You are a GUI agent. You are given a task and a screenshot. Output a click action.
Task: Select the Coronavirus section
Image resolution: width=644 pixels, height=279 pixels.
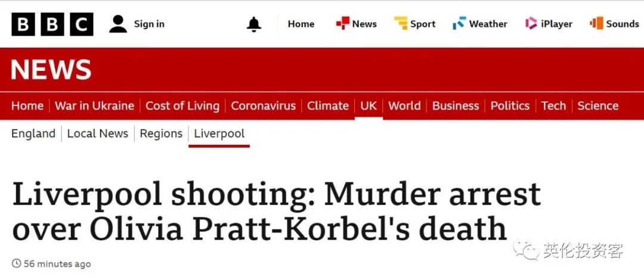tap(264, 106)
